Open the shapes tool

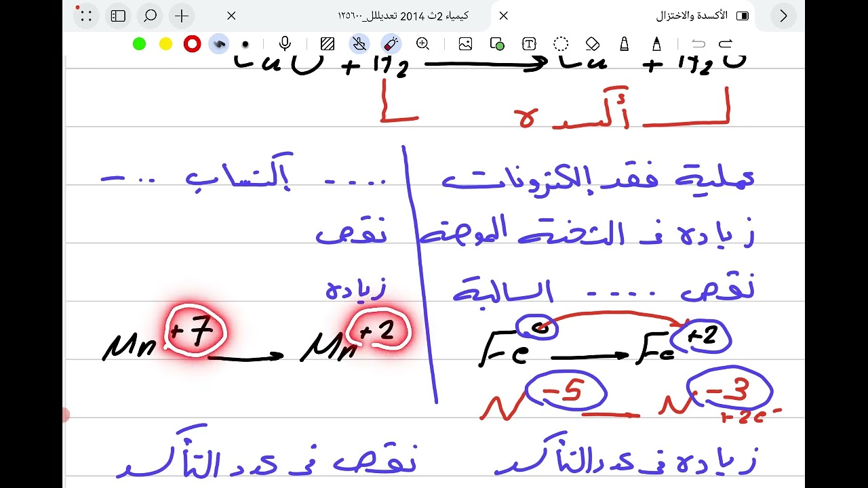pyautogui.click(x=497, y=44)
